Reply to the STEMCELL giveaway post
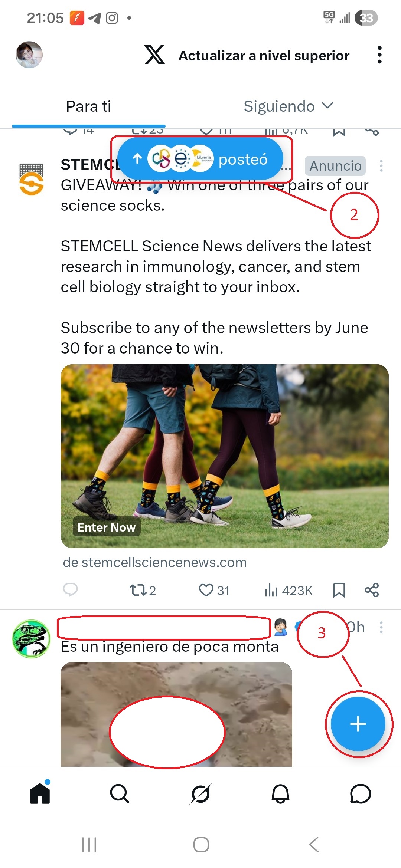The height and width of the screenshot is (868, 401). [x=70, y=589]
